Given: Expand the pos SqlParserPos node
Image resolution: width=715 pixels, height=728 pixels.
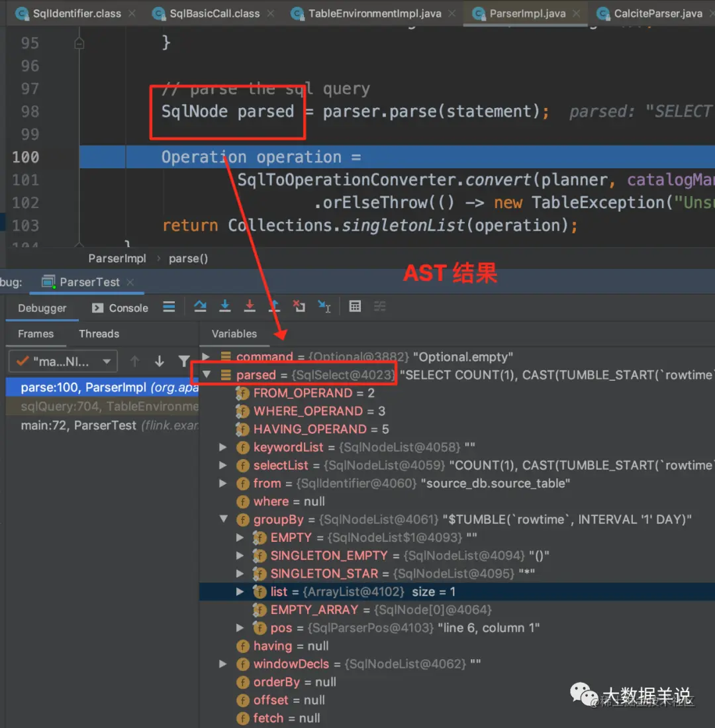Looking at the screenshot, I should [x=240, y=628].
